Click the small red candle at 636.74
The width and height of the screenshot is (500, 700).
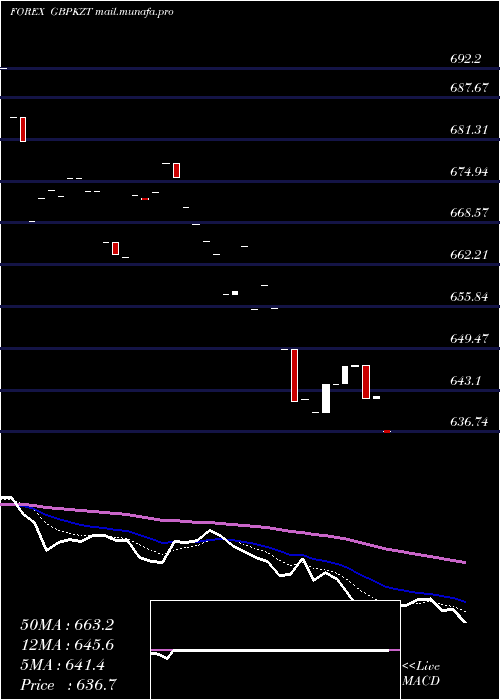click(387, 431)
